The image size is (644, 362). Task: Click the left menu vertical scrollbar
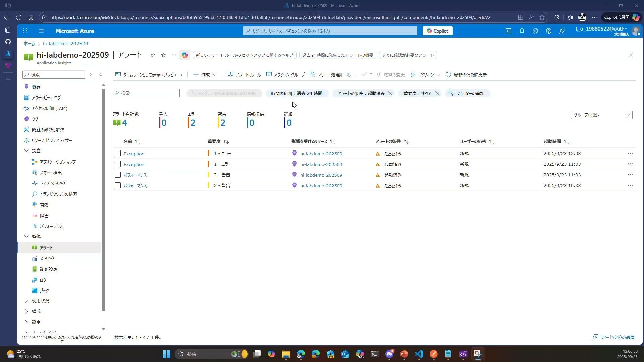pyautogui.click(x=103, y=199)
